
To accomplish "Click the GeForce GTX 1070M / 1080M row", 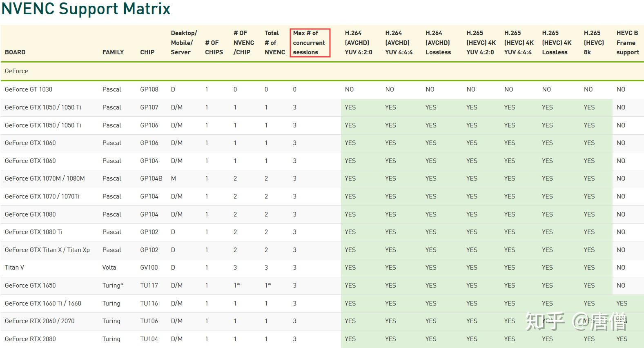I will 322,178.
